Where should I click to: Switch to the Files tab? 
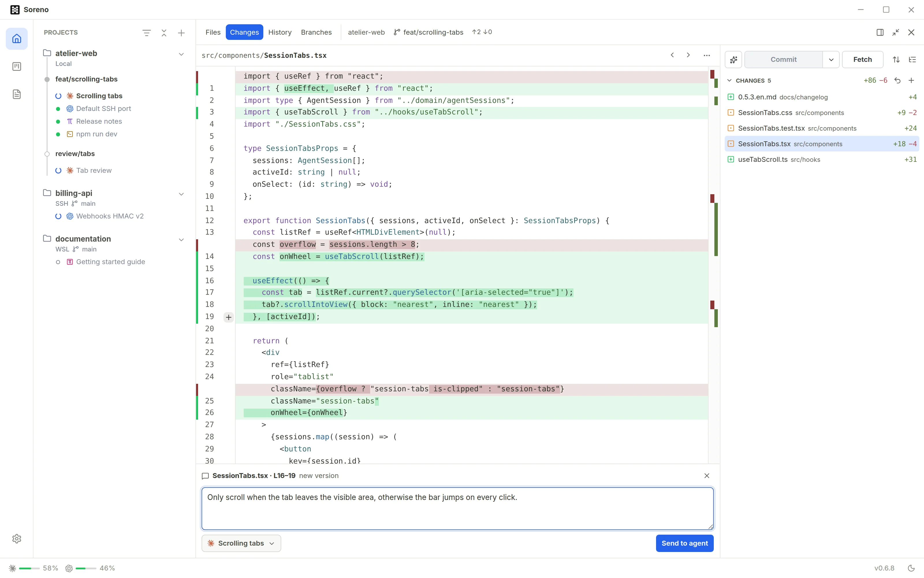(x=213, y=32)
